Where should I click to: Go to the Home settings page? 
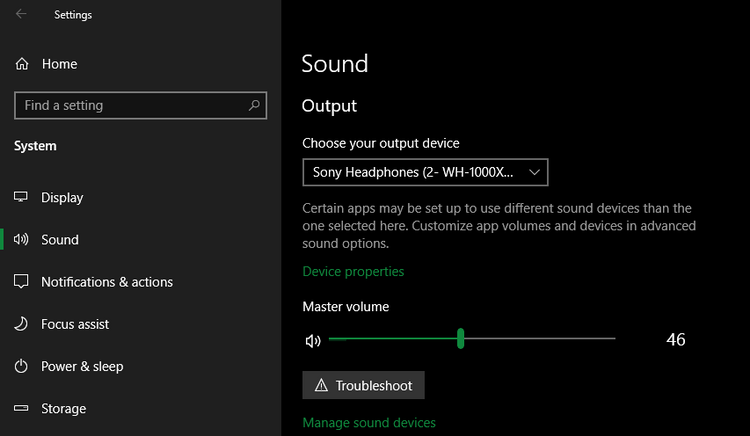point(59,64)
